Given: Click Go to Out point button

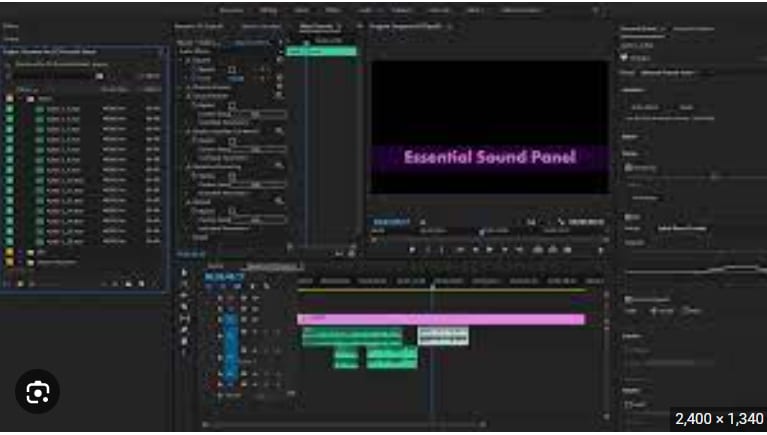Looking at the screenshot, I should pos(519,250).
